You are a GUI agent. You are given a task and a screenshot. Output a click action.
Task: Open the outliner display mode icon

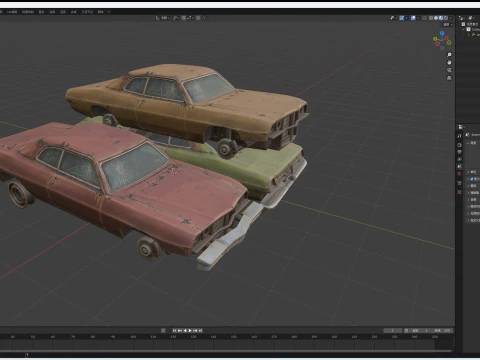[462, 18]
